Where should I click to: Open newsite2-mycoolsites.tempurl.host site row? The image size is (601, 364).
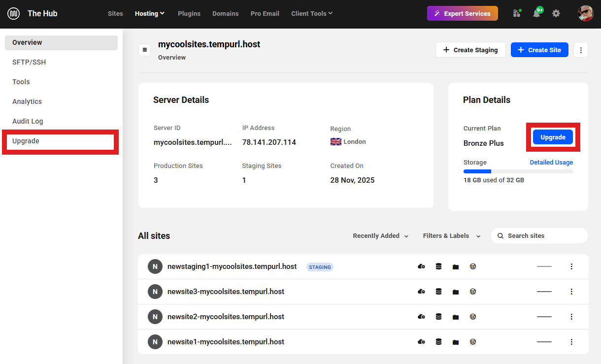point(363,317)
